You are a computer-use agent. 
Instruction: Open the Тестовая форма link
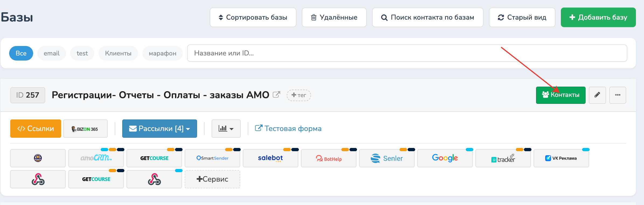(288, 129)
